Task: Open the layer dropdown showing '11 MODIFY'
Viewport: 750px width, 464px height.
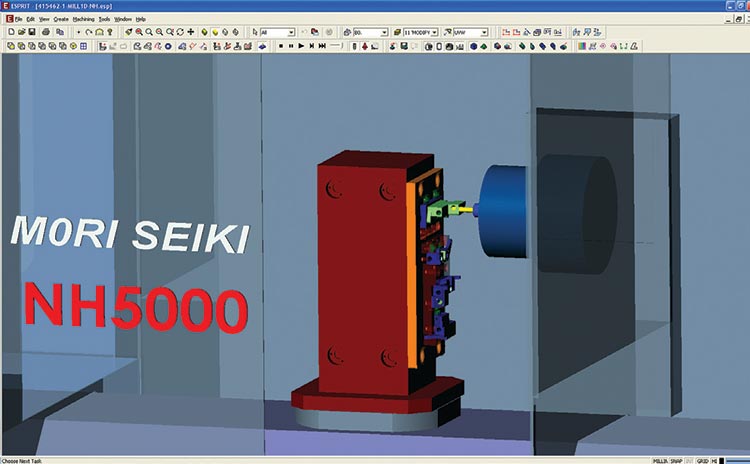Action: pyautogui.click(x=421, y=32)
